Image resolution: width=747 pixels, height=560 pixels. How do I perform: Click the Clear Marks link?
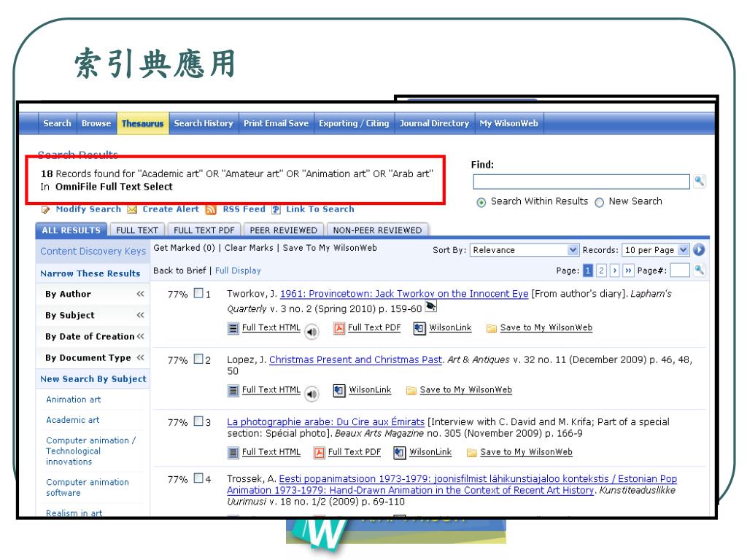(249, 248)
